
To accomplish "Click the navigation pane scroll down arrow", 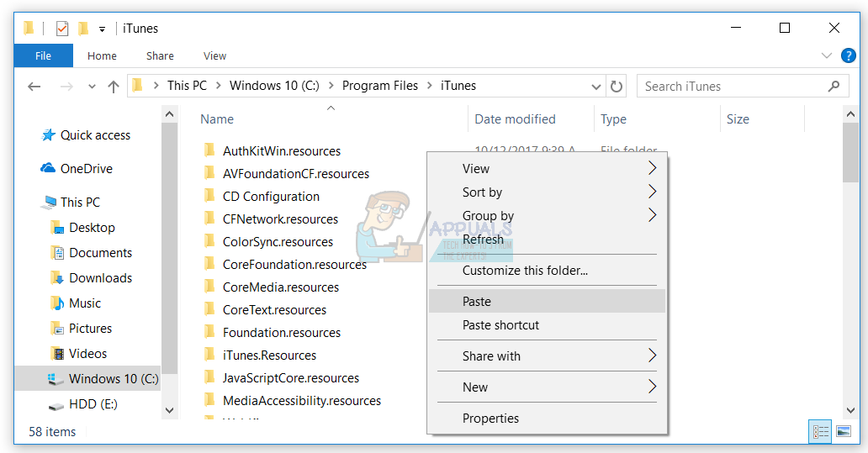I will 169,410.
